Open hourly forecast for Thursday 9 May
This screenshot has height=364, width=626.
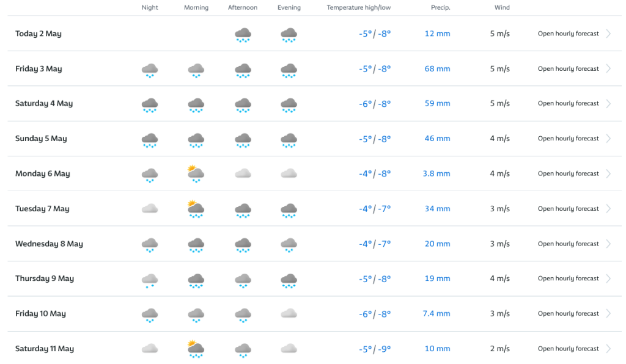click(568, 278)
